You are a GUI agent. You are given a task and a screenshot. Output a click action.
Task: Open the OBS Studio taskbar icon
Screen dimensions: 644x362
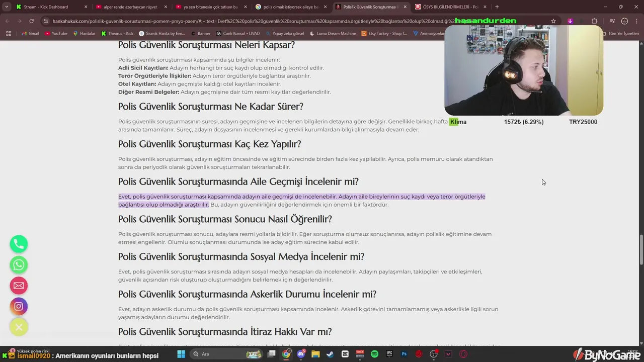tap(434, 354)
